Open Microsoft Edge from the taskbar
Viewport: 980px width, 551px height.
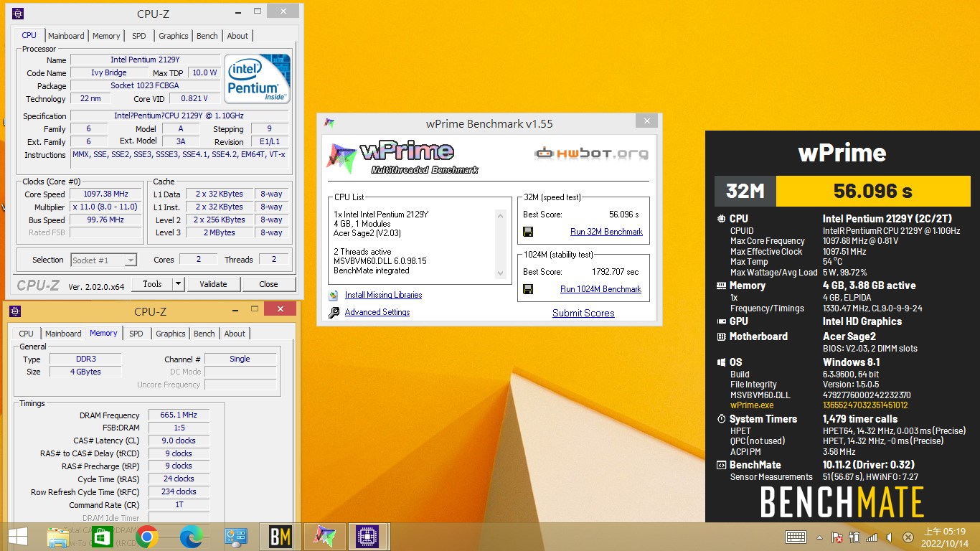click(x=192, y=537)
